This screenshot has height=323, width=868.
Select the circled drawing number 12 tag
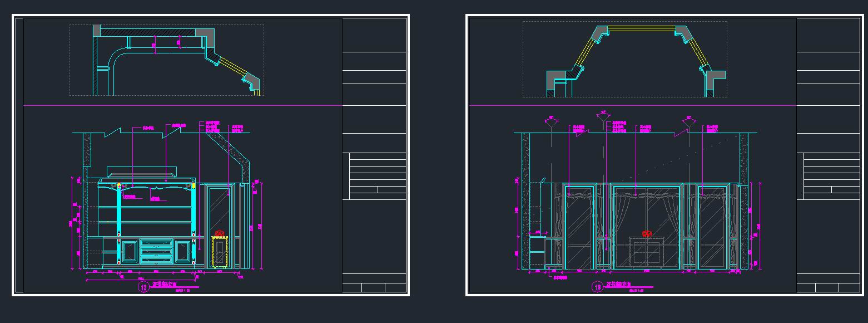coord(144,287)
